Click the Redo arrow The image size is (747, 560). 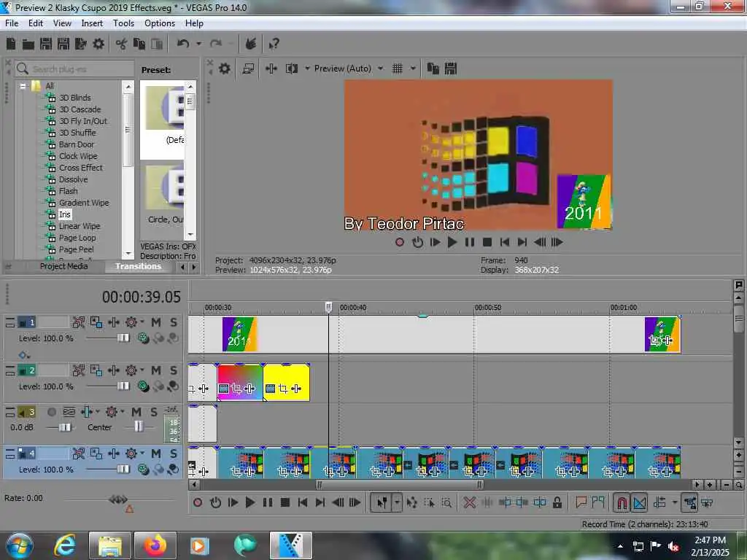pyautogui.click(x=216, y=44)
